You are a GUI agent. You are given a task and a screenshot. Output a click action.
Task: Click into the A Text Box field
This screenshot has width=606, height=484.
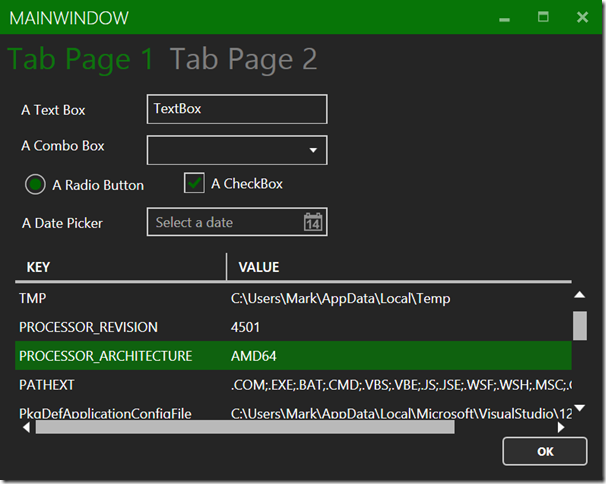click(237, 109)
